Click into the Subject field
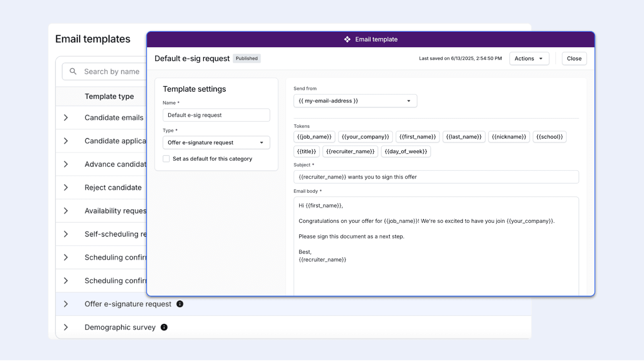644x361 pixels. pyautogui.click(x=436, y=177)
